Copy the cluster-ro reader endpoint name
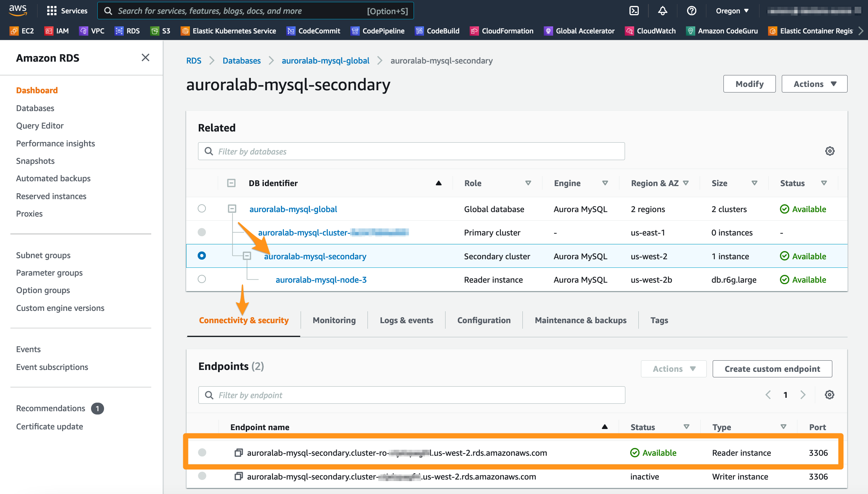The image size is (868, 494). click(239, 453)
